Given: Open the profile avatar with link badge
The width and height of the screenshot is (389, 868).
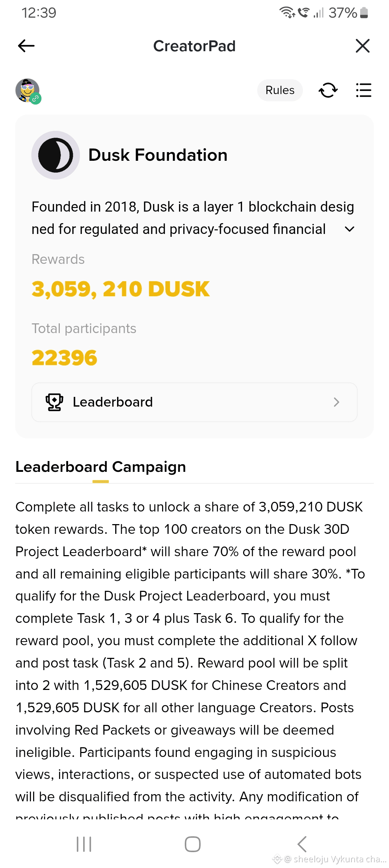Looking at the screenshot, I should coord(28,91).
